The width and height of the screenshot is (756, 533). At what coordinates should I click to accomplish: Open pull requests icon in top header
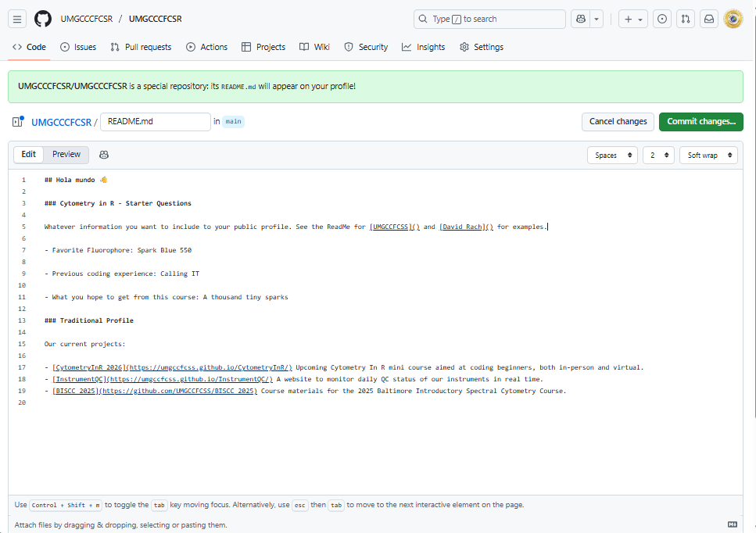point(685,19)
